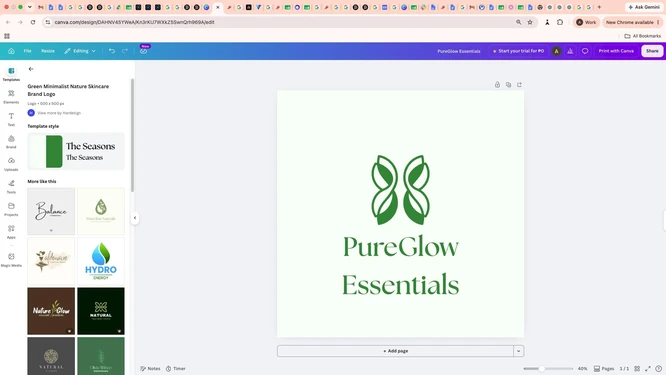Bookmark this page with star icon
The width and height of the screenshot is (666, 375).
(530, 22)
